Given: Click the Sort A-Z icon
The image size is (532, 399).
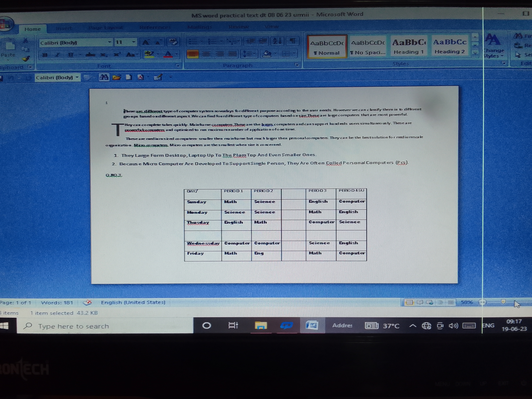Looking at the screenshot, I should pyautogui.click(x=277, y=41).
